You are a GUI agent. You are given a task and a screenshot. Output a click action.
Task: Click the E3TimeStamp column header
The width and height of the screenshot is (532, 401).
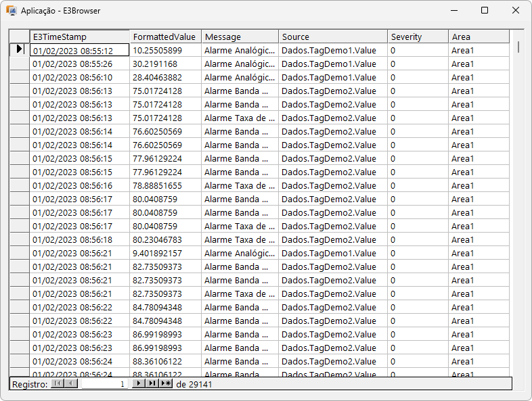coord(79,37)
